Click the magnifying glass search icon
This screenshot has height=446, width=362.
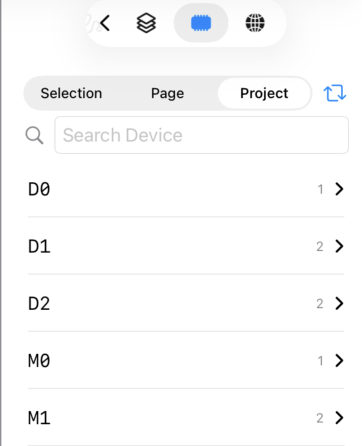tap(34, 135)
